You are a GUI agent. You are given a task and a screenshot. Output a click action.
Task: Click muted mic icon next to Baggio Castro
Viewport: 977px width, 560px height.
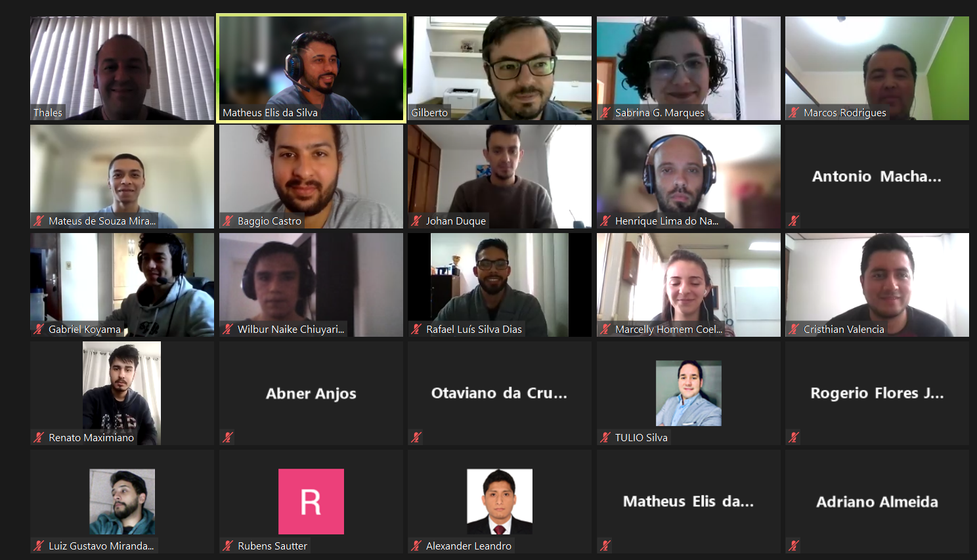point(228,221)
